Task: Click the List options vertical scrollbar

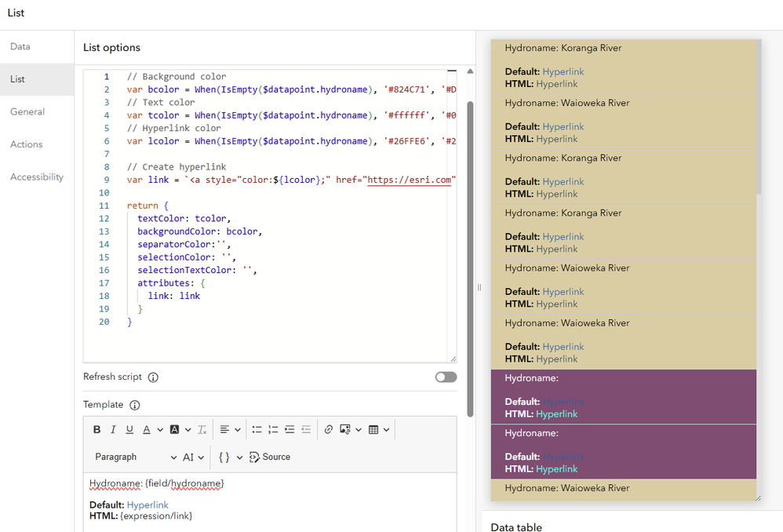Action: coord(470,259)
